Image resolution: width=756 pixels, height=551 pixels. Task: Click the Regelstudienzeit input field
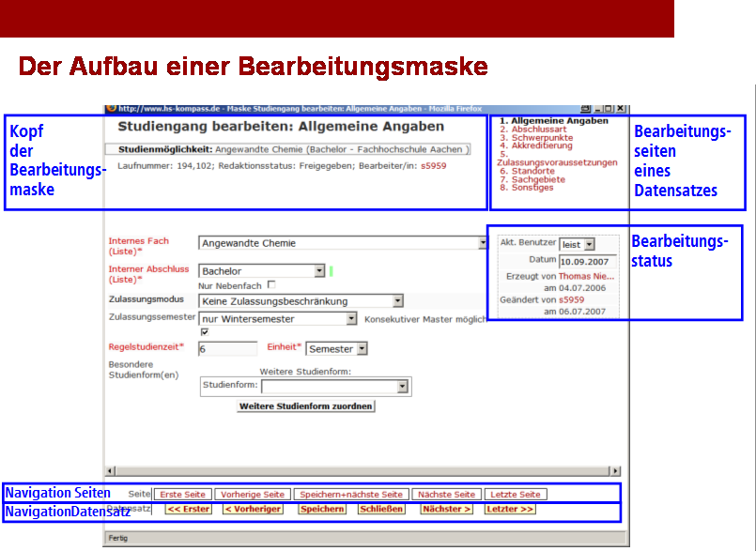pyautogui.click(x=227, y=348)
